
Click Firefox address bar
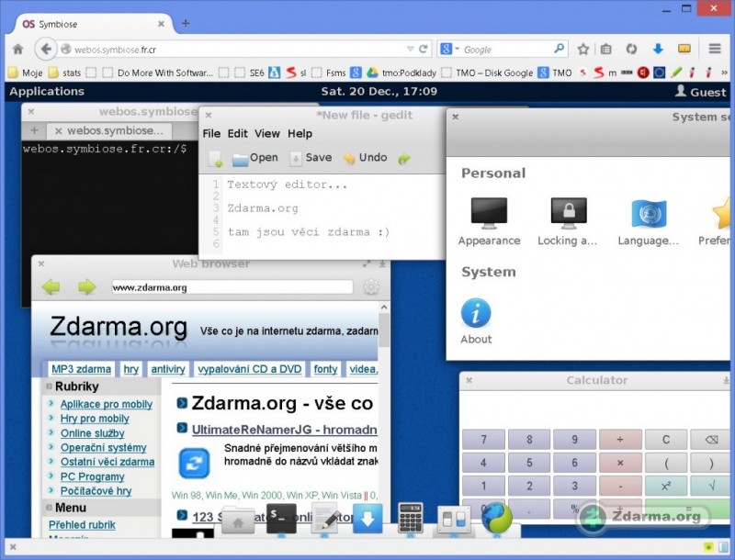point(237,49)
